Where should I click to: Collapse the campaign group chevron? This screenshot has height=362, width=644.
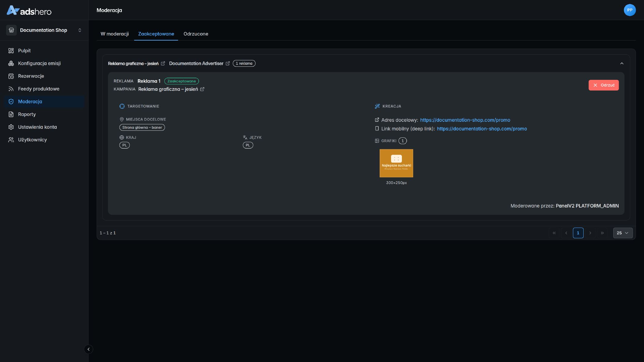pyautogui.click(x=622, y=63)
